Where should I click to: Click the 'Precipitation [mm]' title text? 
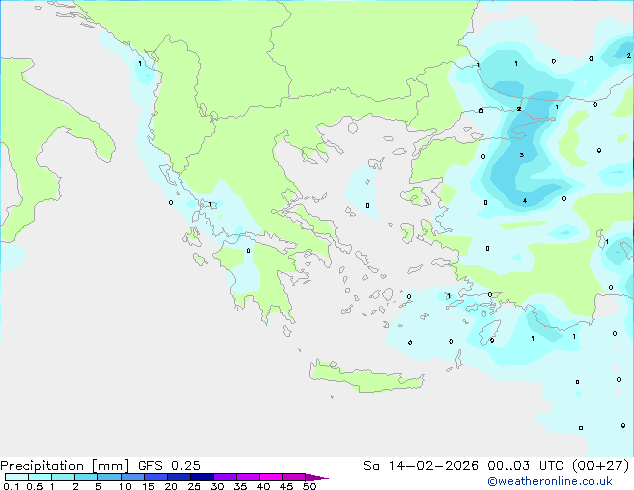click(64, 466)
